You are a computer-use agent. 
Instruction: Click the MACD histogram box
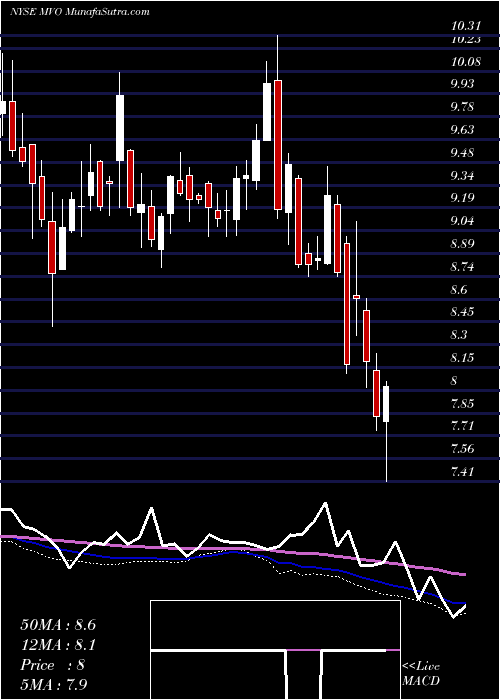[x=275, y=650]
